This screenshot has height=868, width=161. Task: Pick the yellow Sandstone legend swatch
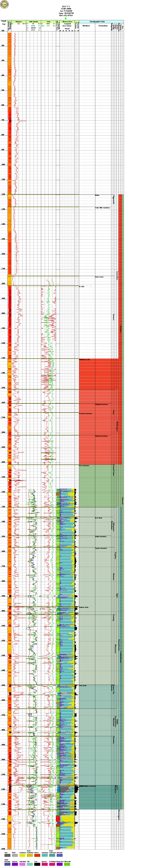click(x=22, y=855)
